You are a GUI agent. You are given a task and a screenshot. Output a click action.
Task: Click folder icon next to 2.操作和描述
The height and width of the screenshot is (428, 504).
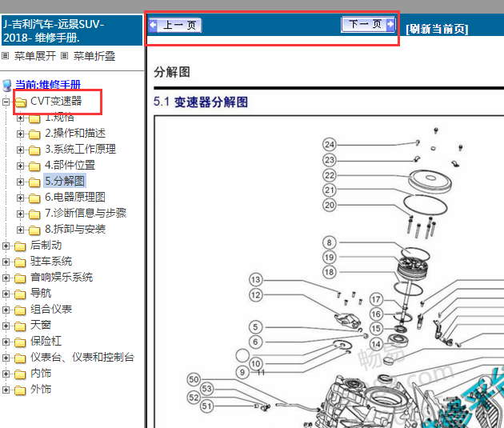click(x=34, y=134)
